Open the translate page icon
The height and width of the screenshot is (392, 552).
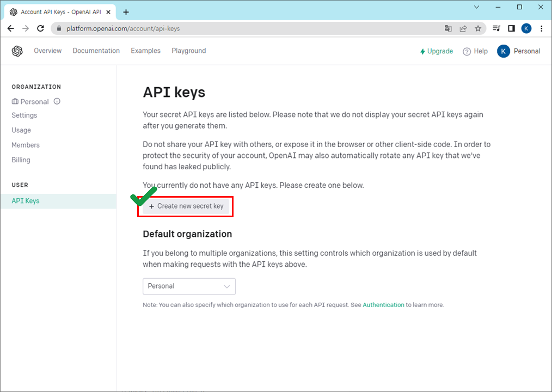tap(448, 28)
